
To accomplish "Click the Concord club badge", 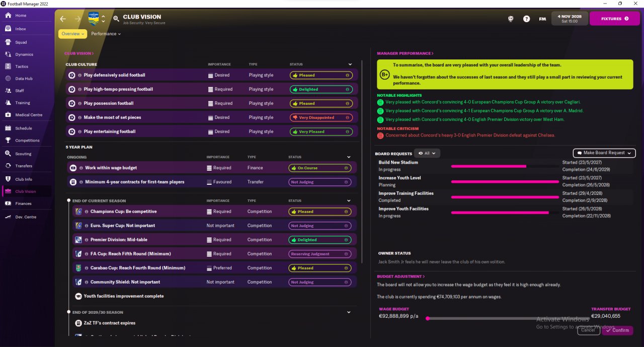I will pos(94,19).
